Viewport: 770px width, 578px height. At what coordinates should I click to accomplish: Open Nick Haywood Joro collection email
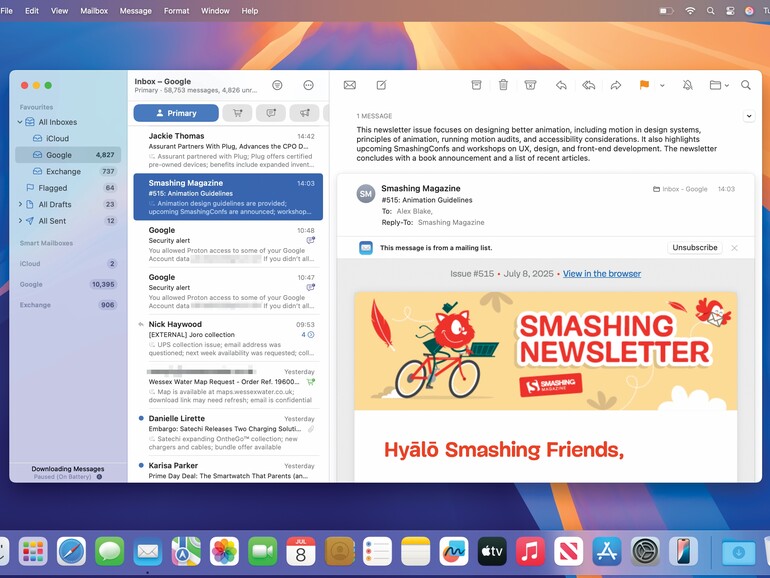click(228, 338)
